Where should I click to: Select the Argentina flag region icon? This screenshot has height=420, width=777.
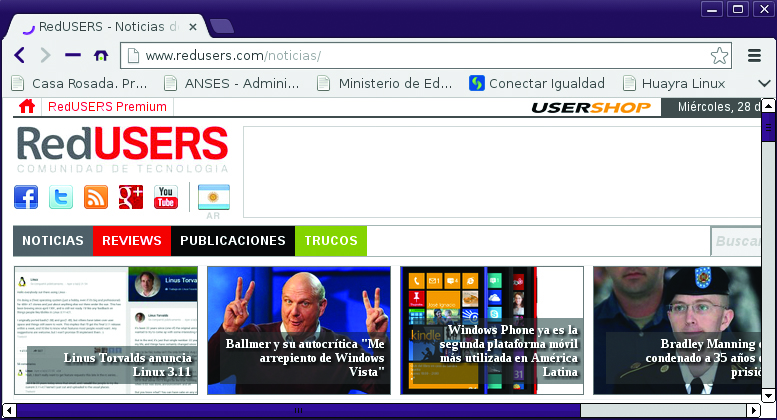(214, 197)
